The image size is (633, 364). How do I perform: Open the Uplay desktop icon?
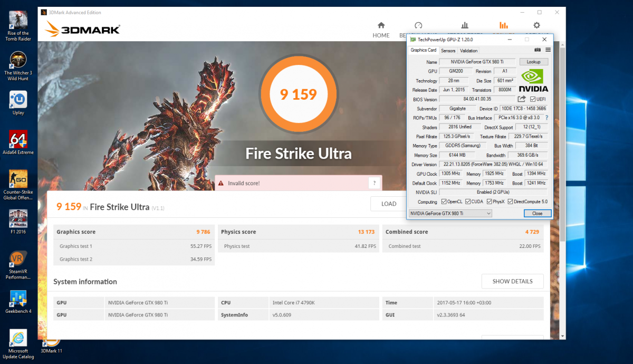tap(18, 103)
